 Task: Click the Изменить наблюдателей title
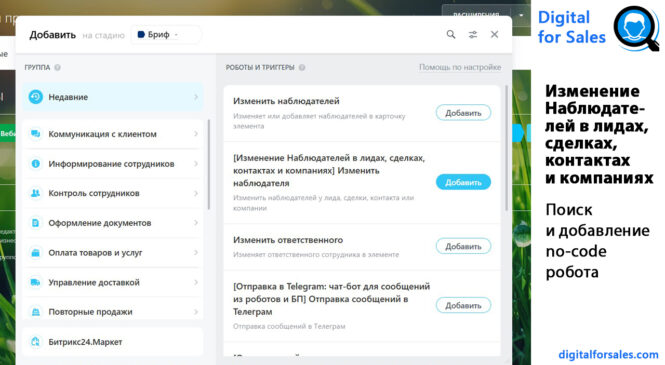(286, 101)
